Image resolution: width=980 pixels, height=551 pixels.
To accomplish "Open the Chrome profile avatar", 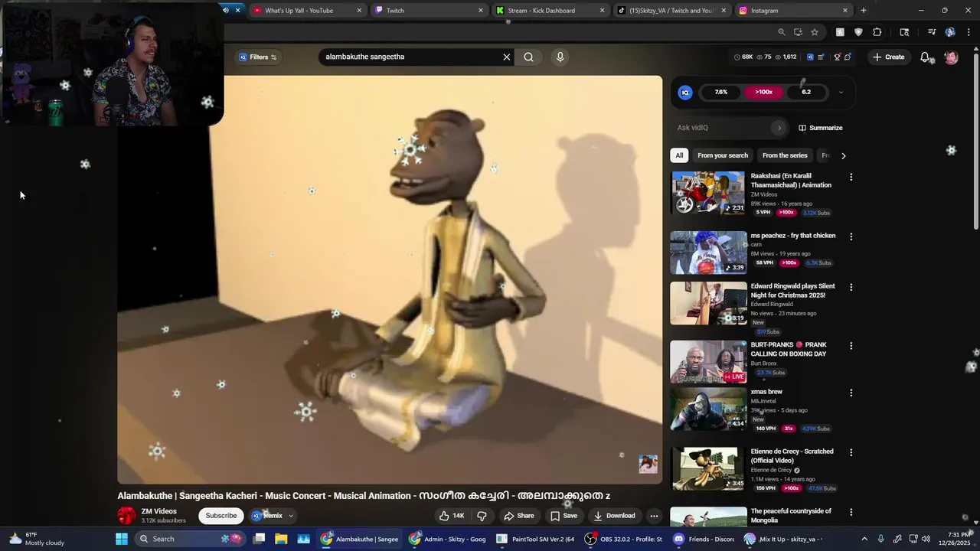I will click(x=950, y=32).
